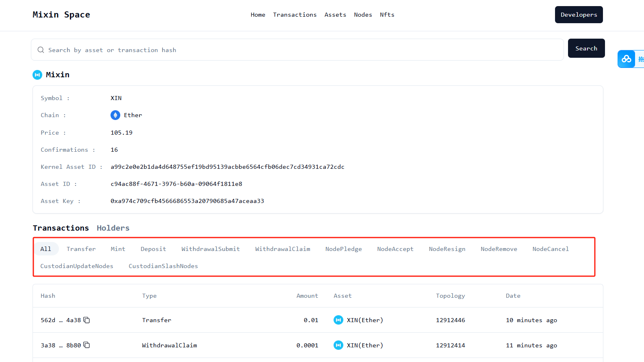This screenshot has height=362, width=644.
Task: Click amount 0.01 in Transfer row
Action: click(311, 320)
